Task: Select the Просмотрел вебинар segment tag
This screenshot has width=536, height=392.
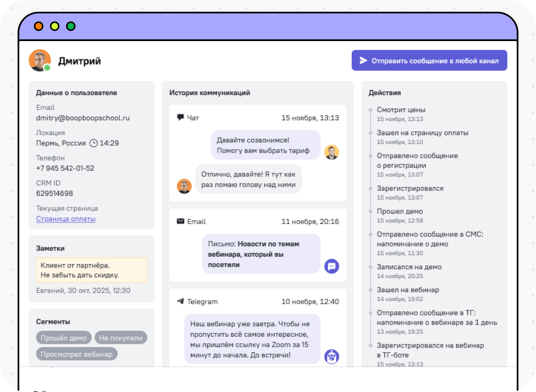Action: [x=77, y=354]
